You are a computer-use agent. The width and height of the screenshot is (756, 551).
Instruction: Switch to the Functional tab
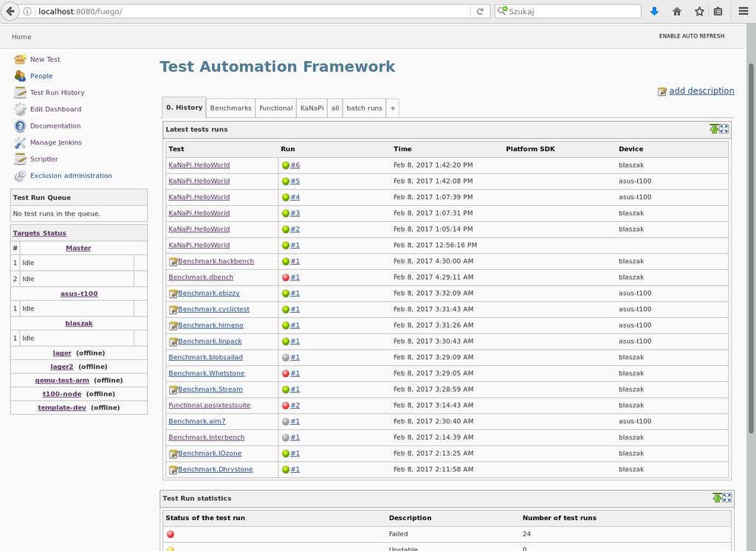(276, 108)
